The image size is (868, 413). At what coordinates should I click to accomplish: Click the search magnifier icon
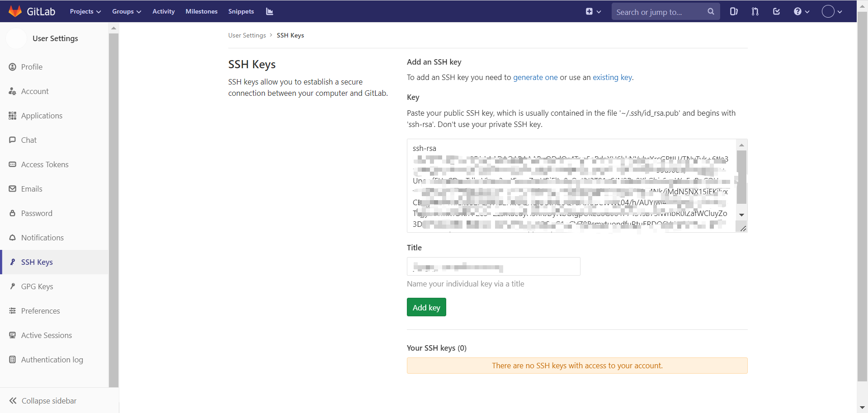[711, 12]
